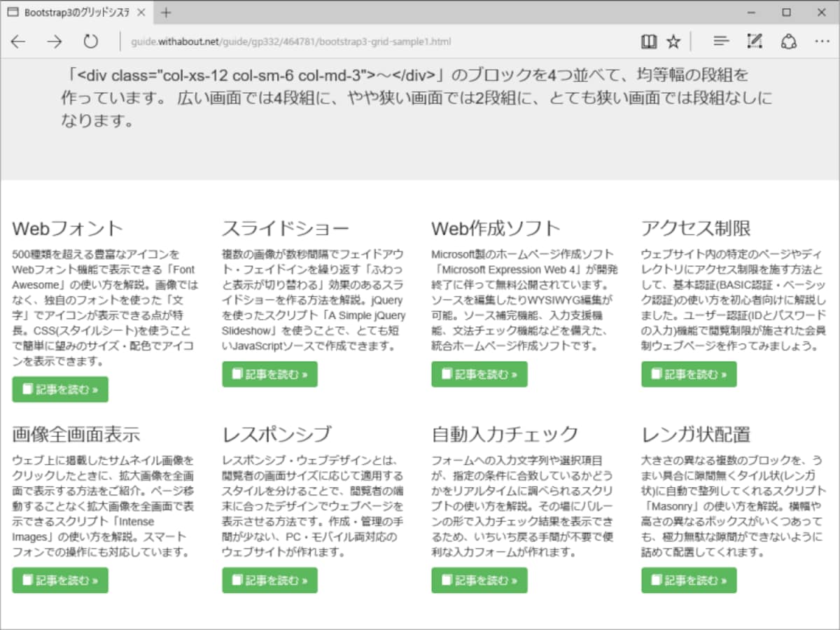This screenshot has width=840, height=630.
Task: Read article button under 画像全画面表示
Action: click(60, 580)
